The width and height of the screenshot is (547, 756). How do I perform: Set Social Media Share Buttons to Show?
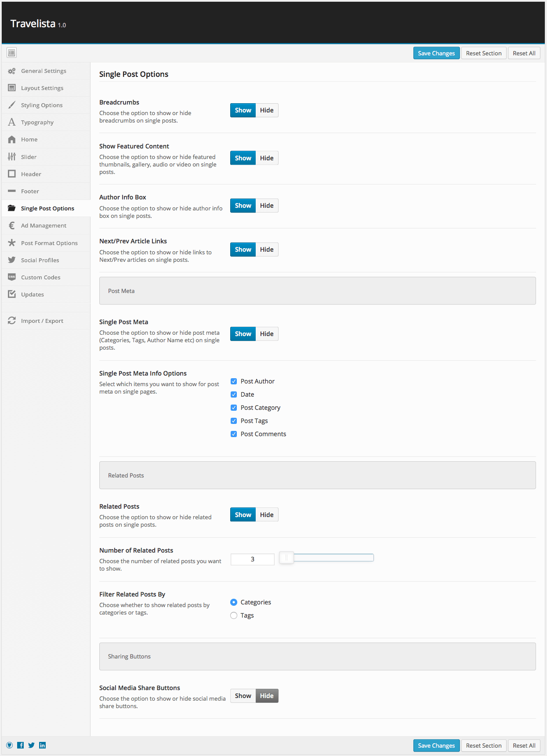click(243, 696)
